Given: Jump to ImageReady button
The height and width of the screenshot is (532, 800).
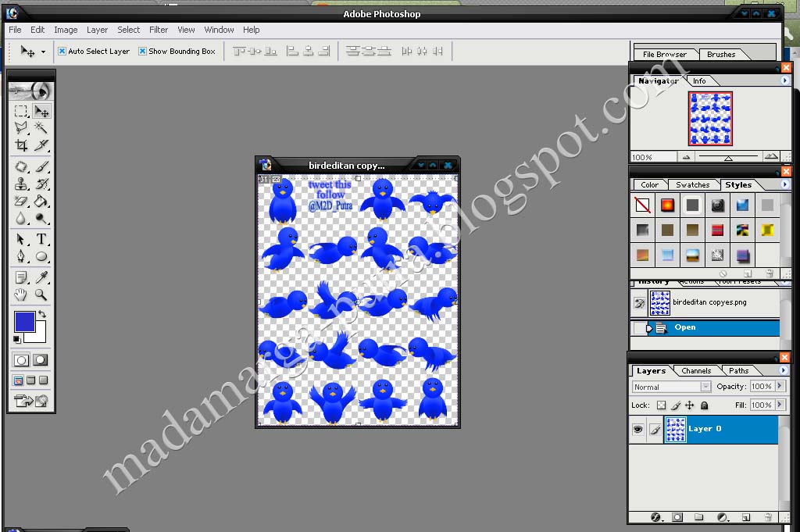Looking at the screenshot, I should pyautogui.click(x=31, y=401).
